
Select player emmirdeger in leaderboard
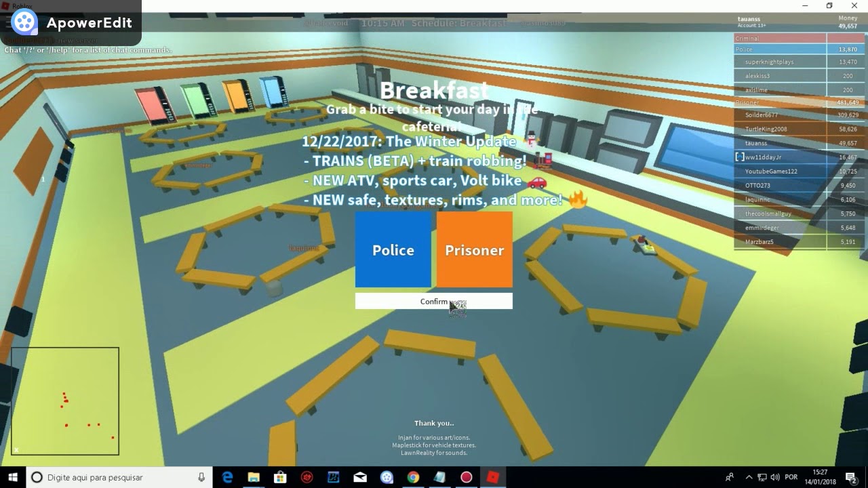click(797, 228)
